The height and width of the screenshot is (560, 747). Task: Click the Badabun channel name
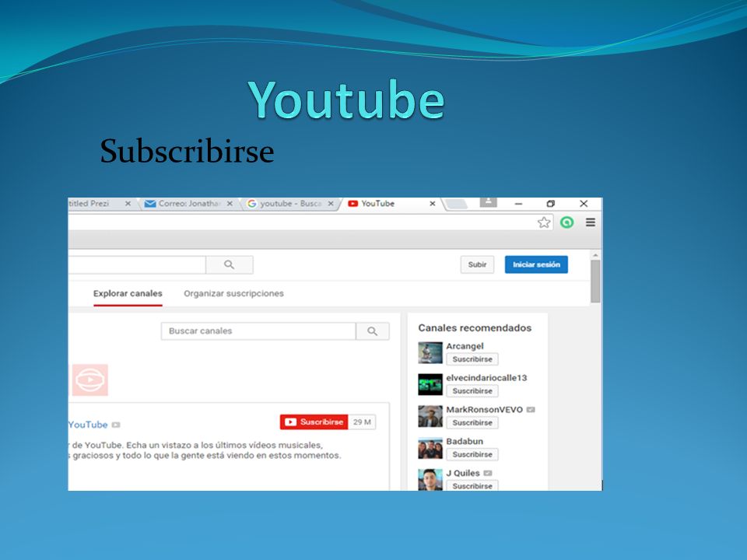(465, 442)
